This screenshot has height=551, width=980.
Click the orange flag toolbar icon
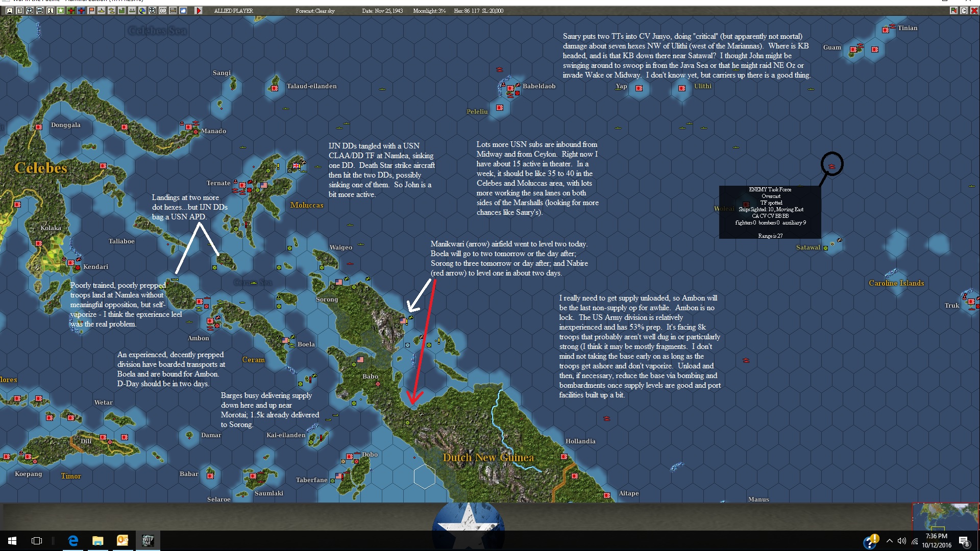coord(91,11)
